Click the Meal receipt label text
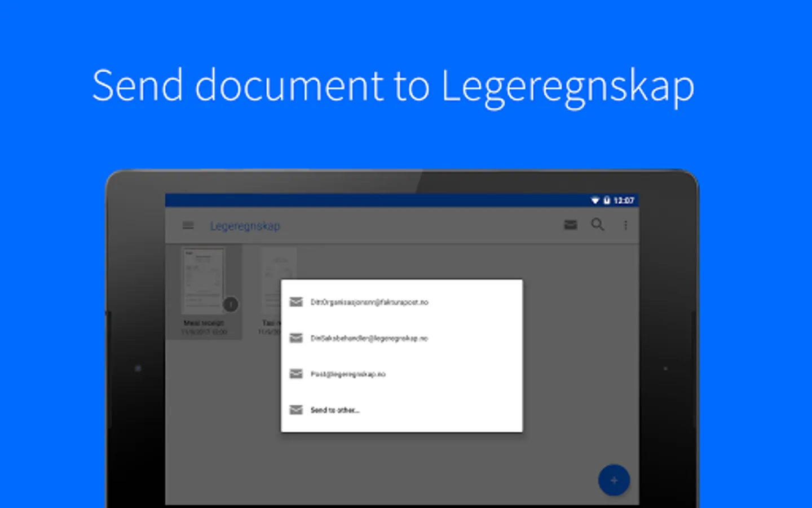Viewport: 812px width, 508px height. point(204,323)
